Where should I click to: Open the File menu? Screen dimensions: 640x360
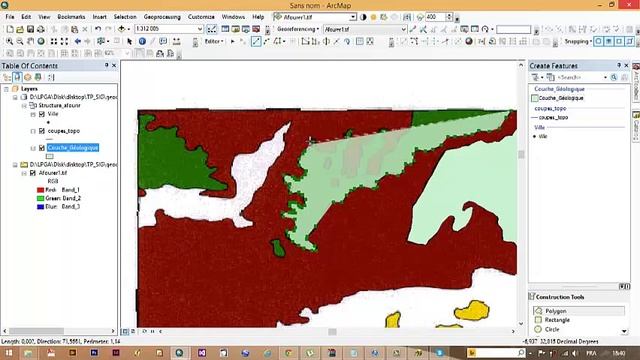10,17
